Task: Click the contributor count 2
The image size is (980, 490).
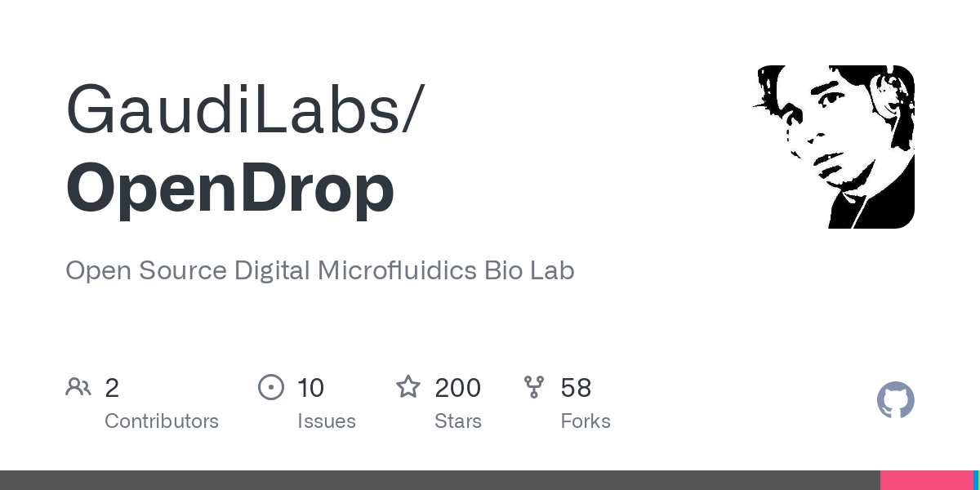Action: pos(112,387)
